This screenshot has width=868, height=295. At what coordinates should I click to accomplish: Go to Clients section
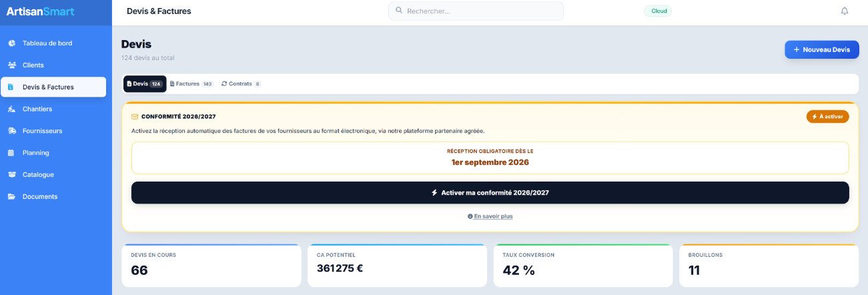pyautogui.click(x=53, y=65)
